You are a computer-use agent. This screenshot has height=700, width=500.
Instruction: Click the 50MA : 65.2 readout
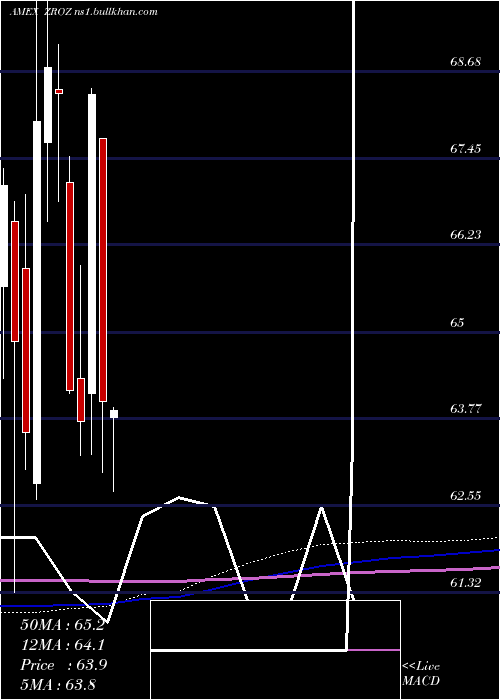point(62,625)
